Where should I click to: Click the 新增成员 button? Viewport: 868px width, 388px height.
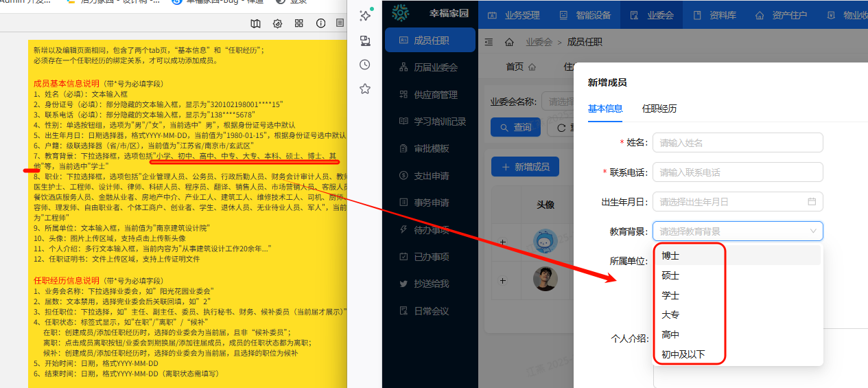[x=525, y=167]
